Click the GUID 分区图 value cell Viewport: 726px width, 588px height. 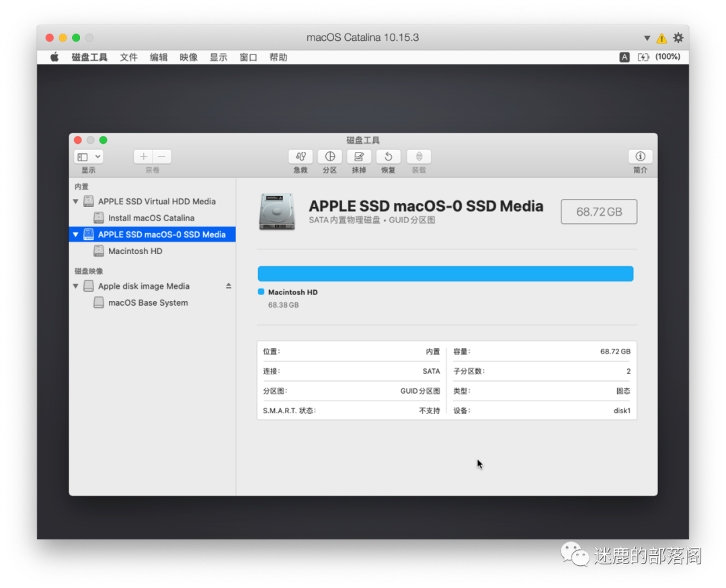(420, 391)
